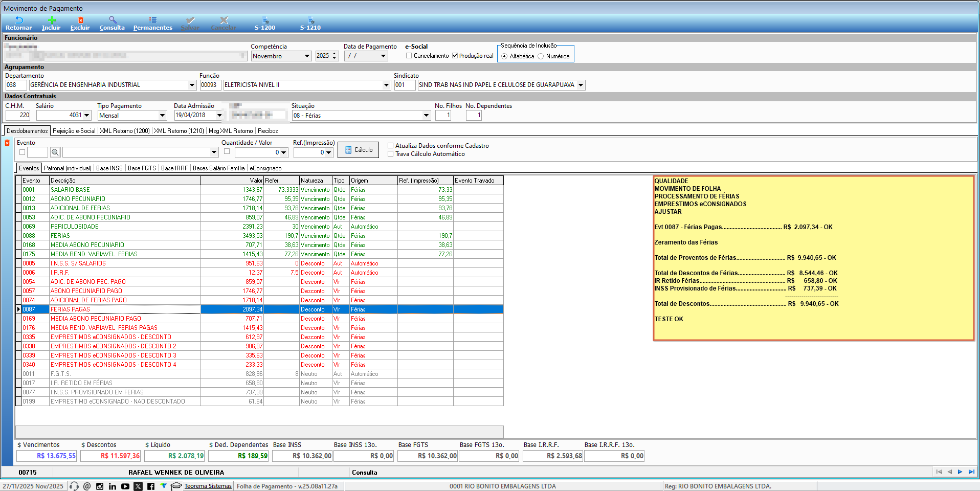Select the SALARIO BASE event row
This screenshot has width=980, height=491.
pos(70,190)
